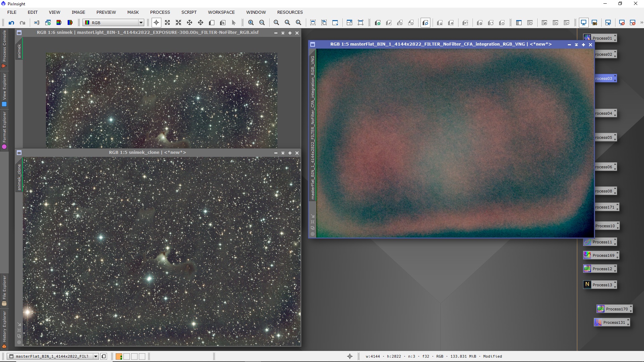The height and width of the screenshot is (362, 644).
Task: Select the second workspace box in status bar
Action: pos(127,356)
